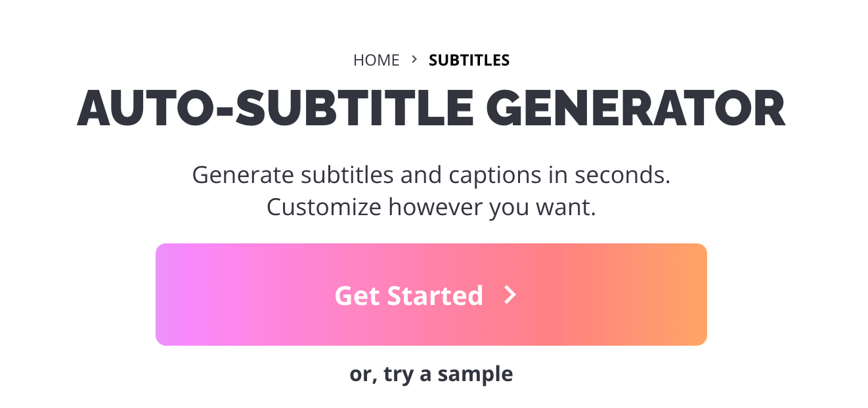Click the right arrow icon on Get Started
The height and width of the screenshot is (408, 868).
pyautogui.click(x=510, y=296)
